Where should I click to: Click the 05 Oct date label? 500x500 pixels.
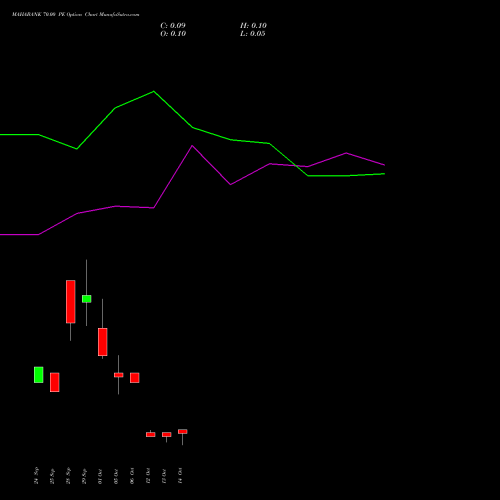116,476
